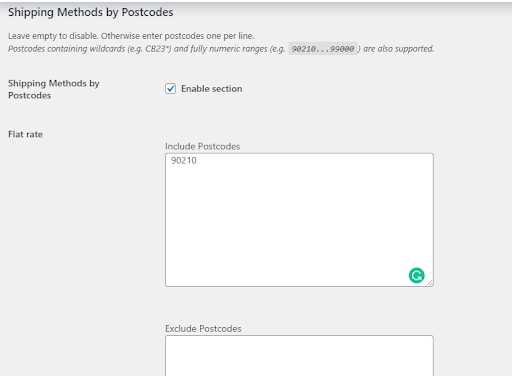Place cursor on the 90210 postcode entry
512x376 pixels.
pyautogui.click(x=184, y=160)
